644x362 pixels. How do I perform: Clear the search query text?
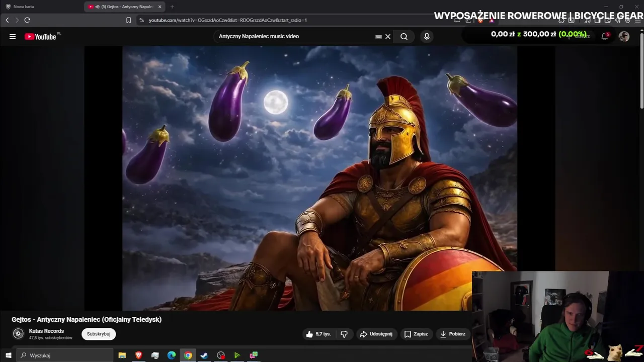[x=388, y=36]
